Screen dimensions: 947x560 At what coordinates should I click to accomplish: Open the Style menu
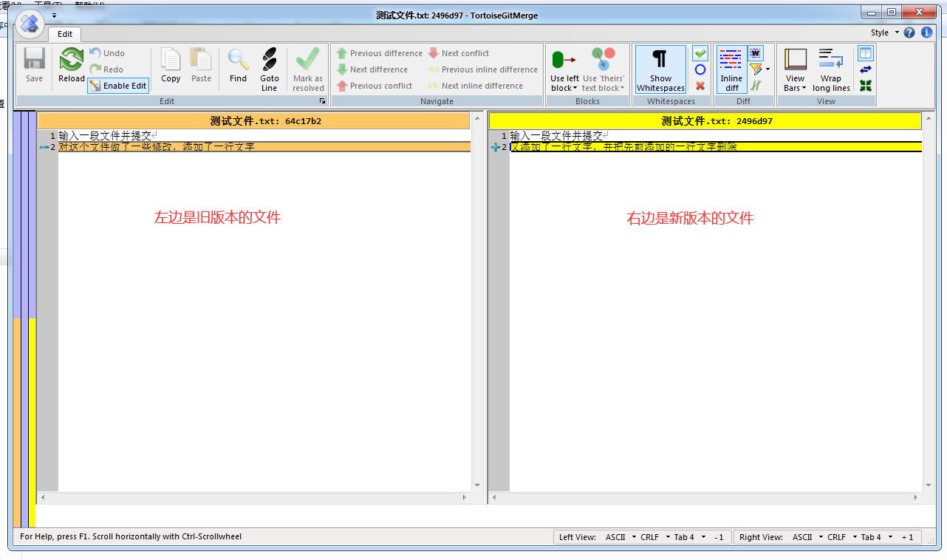(884, 33)
